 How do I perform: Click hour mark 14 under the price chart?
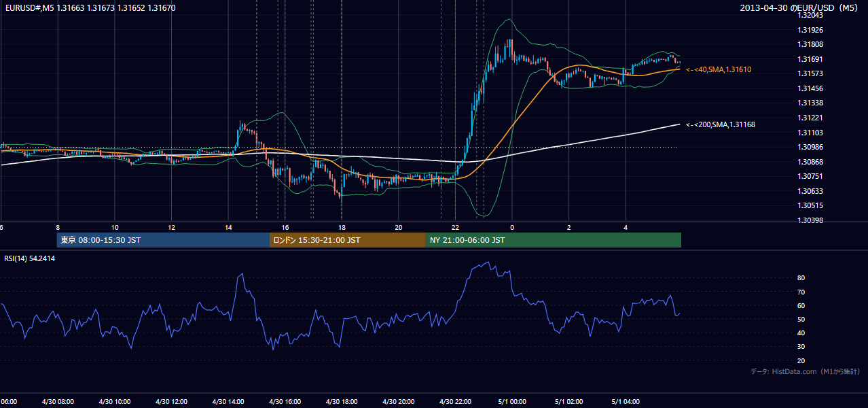coord(228,227)
